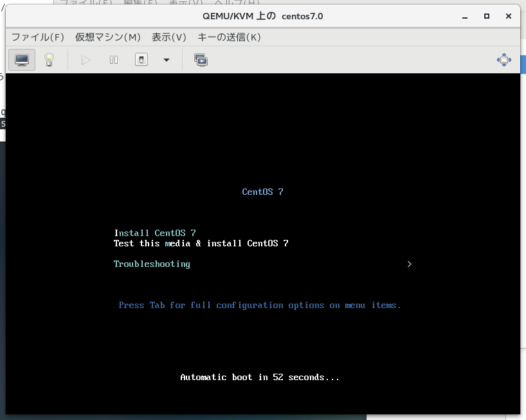The height and width of the screenshot is (420, 526).
Task: Open the キーの送信(K) menu
Action: coord(229,37)
